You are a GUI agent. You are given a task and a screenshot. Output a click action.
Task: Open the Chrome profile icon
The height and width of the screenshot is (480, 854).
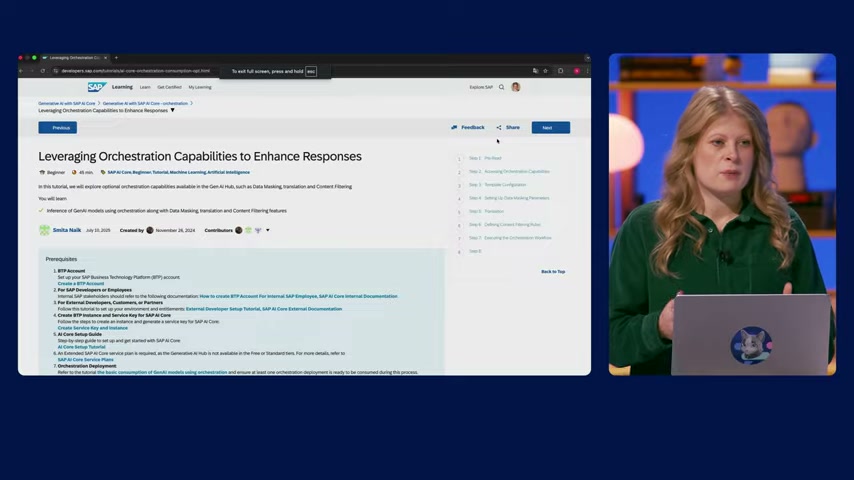click(576, 71)
